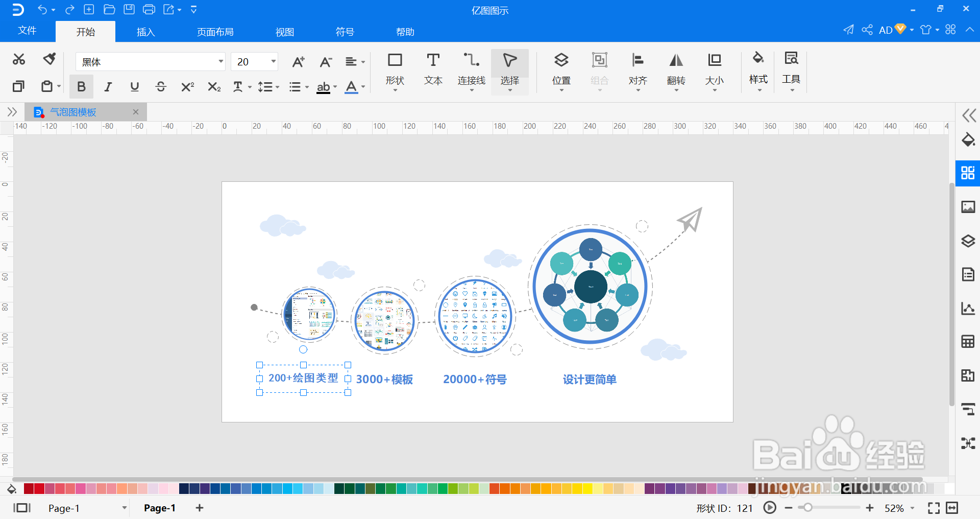Select the Connector tool
Viewport: 980px width, 519px height.
[472, 70]
